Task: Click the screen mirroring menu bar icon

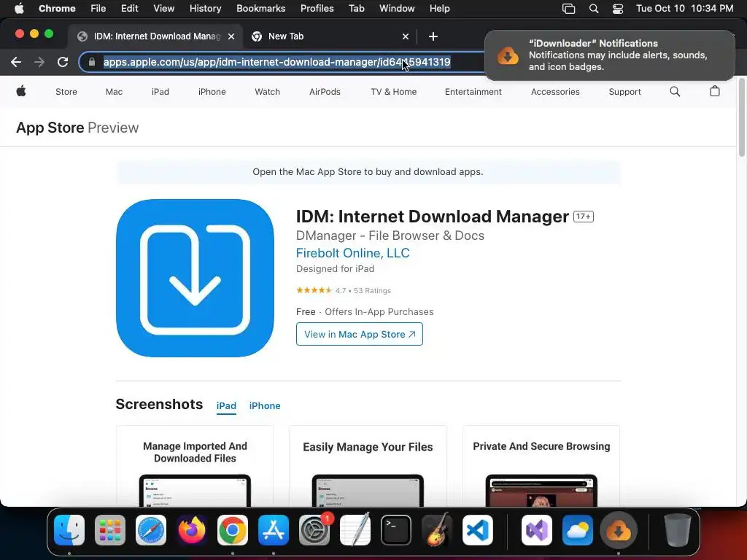Action: tap(568, 9)
